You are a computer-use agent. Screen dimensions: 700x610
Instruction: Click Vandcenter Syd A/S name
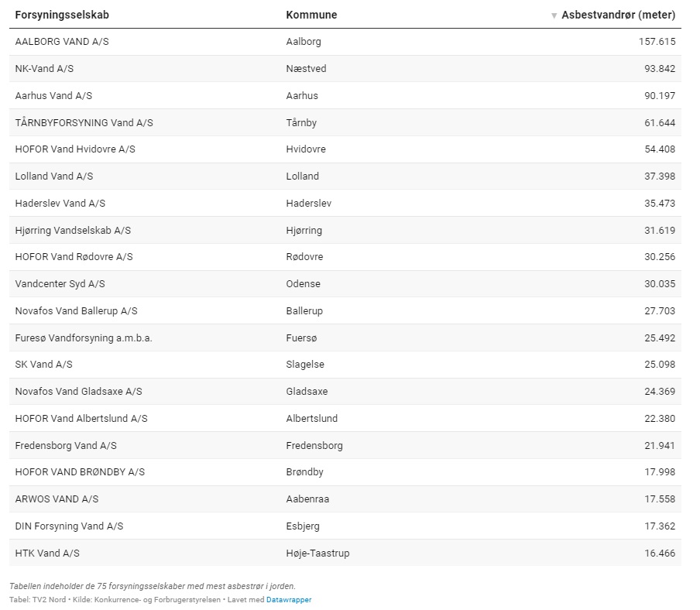(60, 284)
